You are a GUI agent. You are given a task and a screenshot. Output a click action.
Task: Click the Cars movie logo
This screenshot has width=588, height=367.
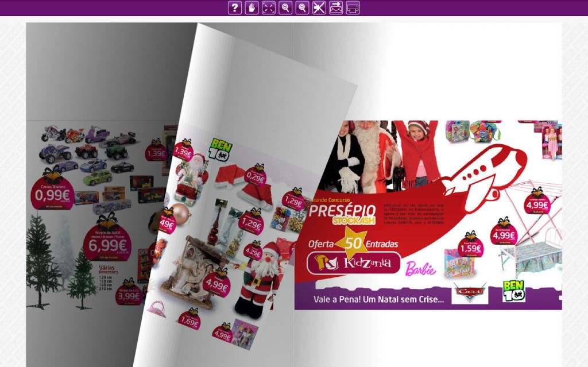pos(469,293)
